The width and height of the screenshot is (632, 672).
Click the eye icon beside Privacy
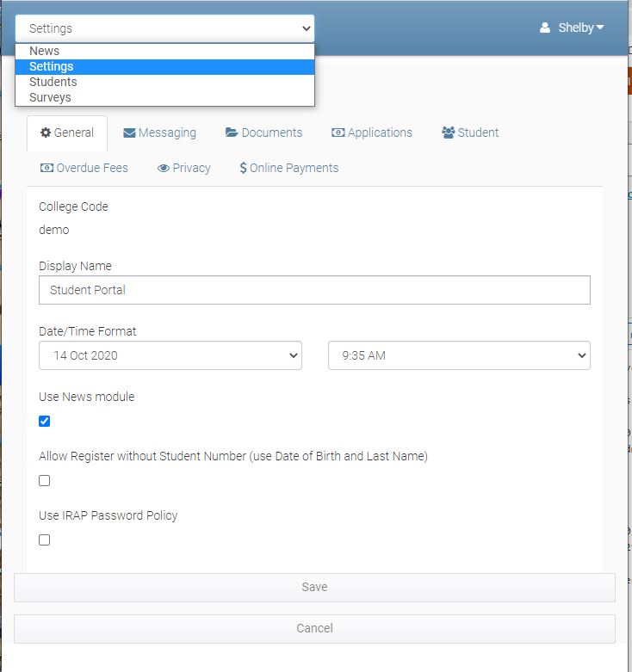[x=163, y=168]
